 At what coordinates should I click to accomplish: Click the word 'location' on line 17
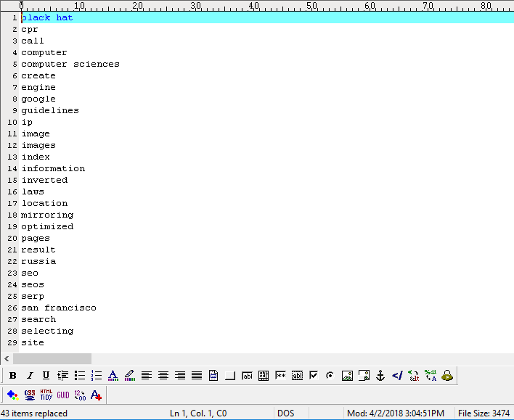(44, 203)
